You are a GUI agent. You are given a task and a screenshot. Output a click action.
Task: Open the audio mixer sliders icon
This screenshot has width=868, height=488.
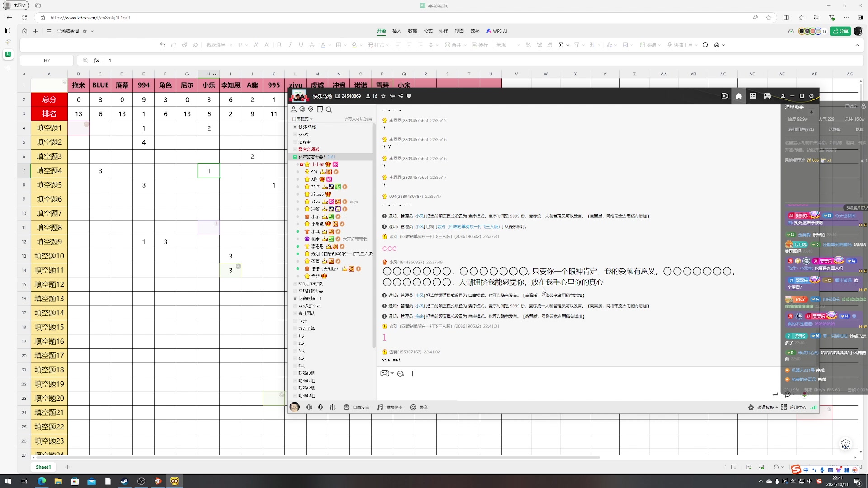(333, 408)
